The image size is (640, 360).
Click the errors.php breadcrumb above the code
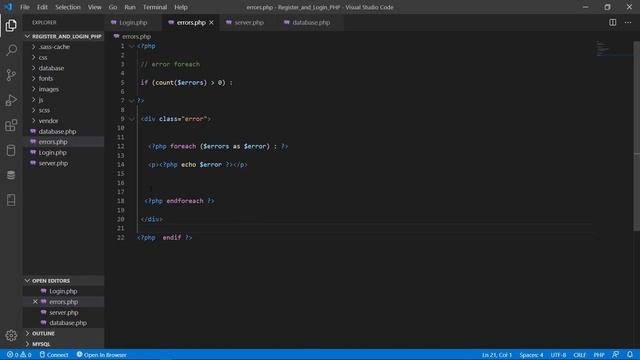click(x=132, y=36)
